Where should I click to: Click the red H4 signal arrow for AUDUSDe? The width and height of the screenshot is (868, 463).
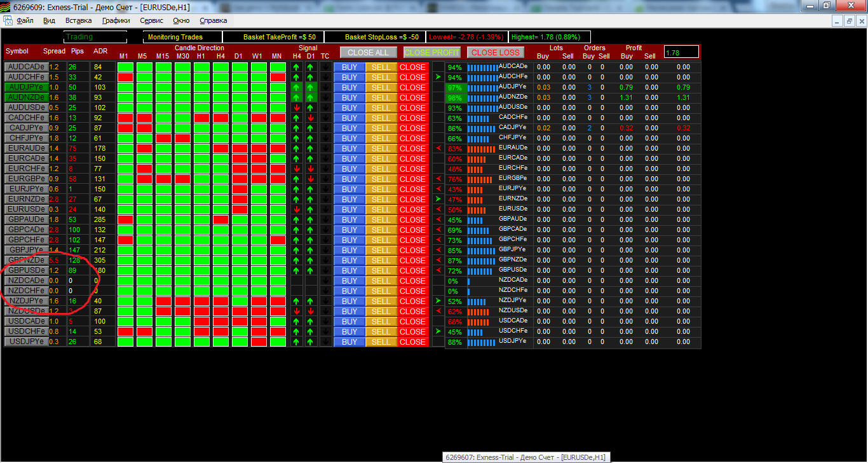click(x=297, y=107)
